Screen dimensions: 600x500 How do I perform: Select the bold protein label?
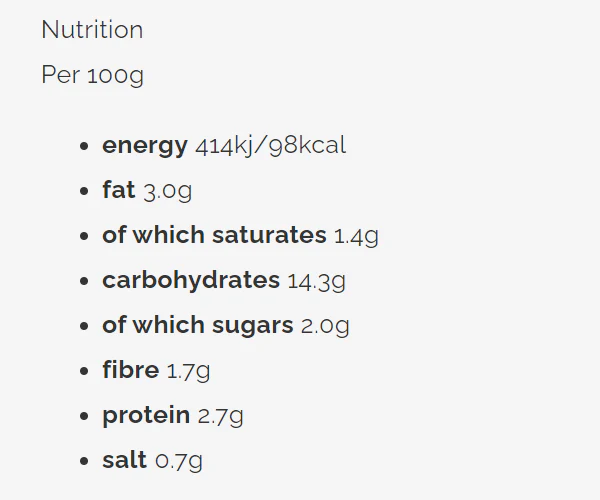tap(146, 416)
